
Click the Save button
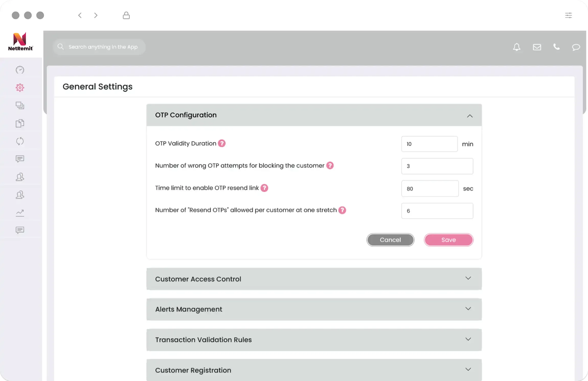point(448,240)
